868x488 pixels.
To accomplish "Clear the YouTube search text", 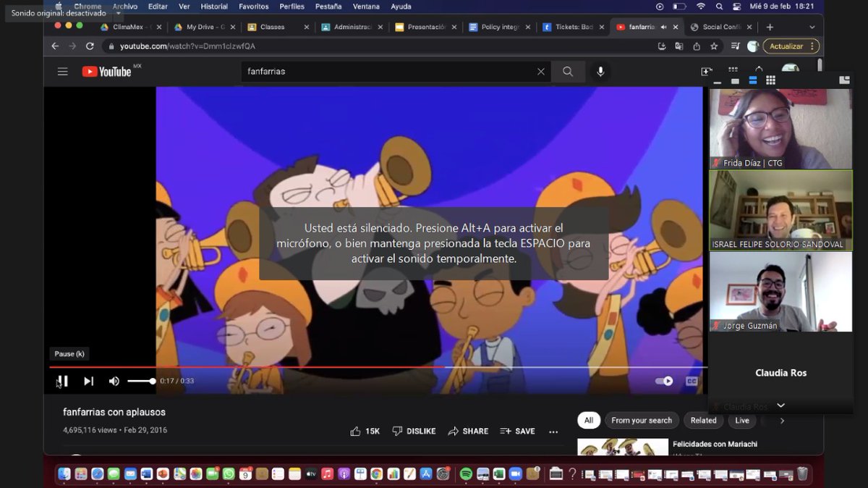I will point(540,72).
